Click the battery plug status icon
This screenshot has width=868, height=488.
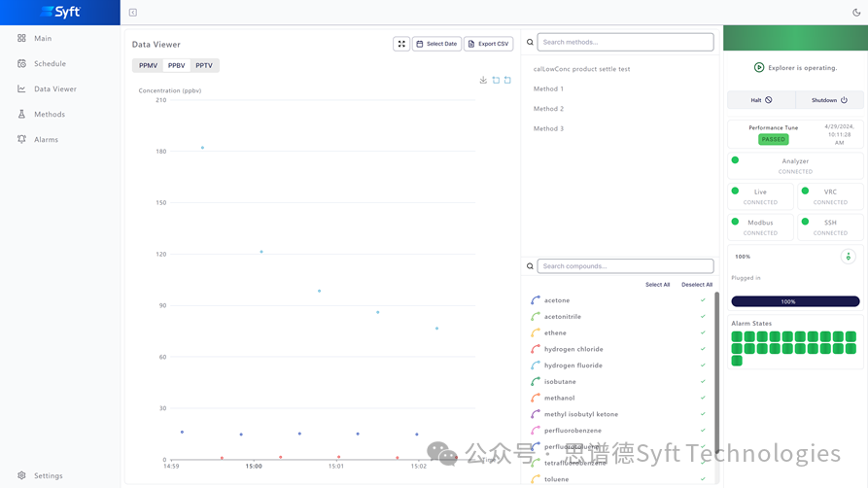tap(848, 257)
